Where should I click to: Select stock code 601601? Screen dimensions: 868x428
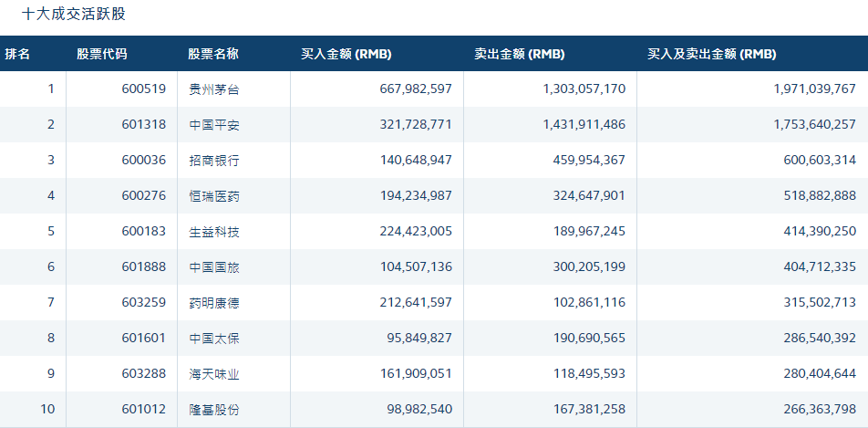point(144,338)
